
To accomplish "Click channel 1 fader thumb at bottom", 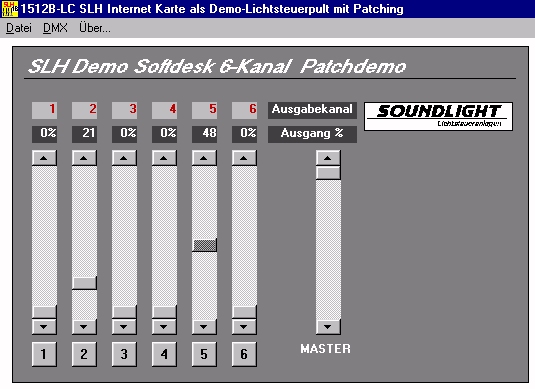I will pos(44,312).
